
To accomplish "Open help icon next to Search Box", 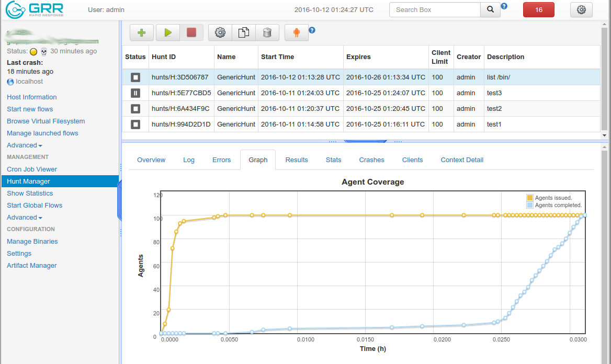I will click(x=504, y=6).
